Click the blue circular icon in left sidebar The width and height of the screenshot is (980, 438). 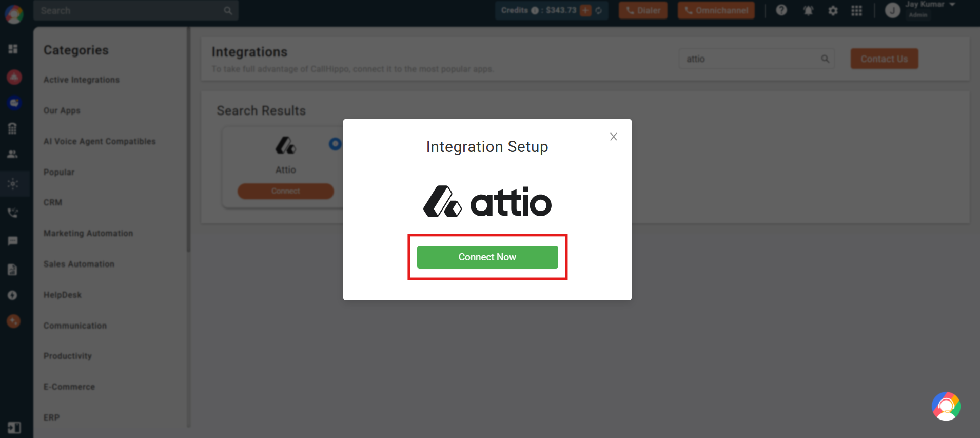click(x=14, y=103)
